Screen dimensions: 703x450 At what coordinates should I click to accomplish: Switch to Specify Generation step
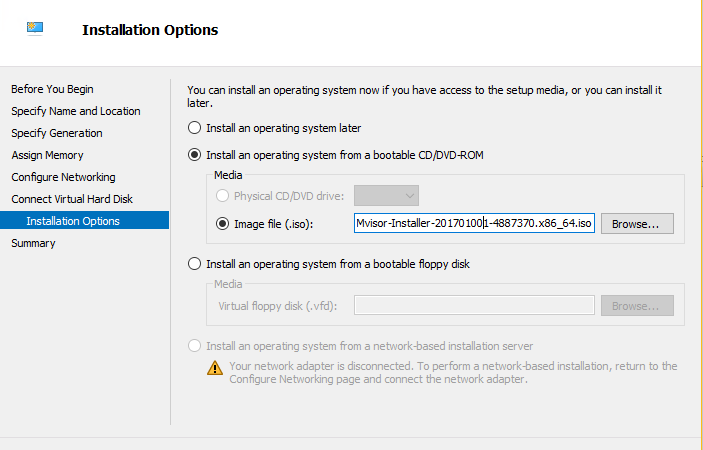(x=56, y=133)
